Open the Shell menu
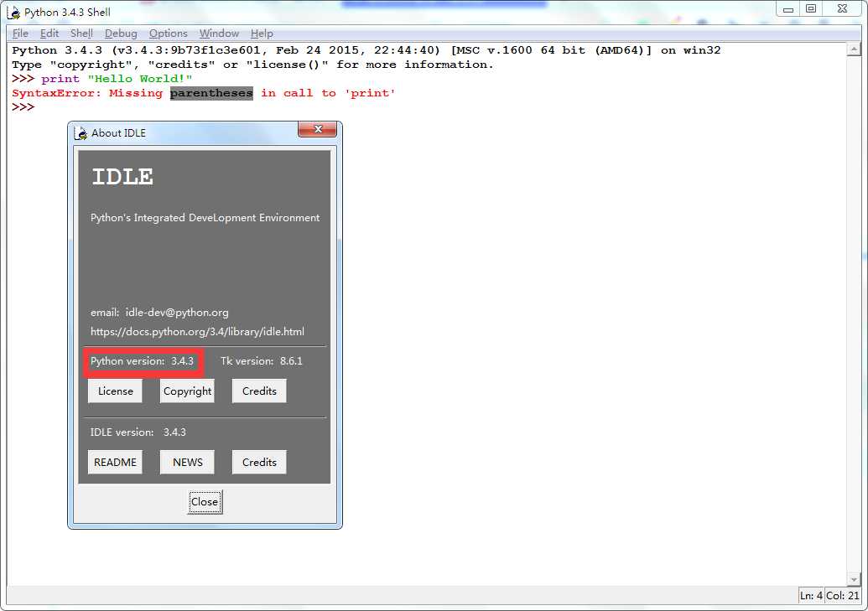This screenshot has height=611, width=868. click(81, 34)
